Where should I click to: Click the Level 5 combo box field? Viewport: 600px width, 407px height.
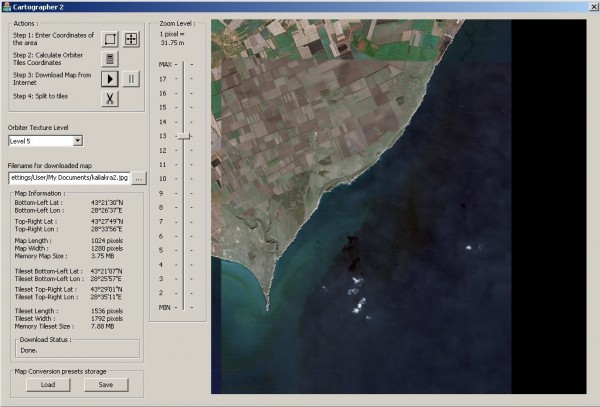click(x=39, y=141)
